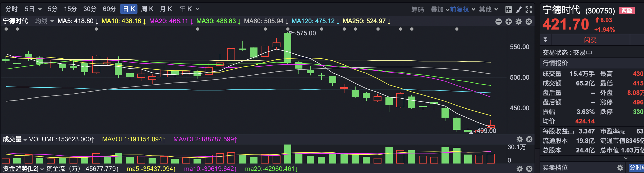Zoom in the K-line chart
Viewport: 644px width, 173px height.
click(509, 22)
